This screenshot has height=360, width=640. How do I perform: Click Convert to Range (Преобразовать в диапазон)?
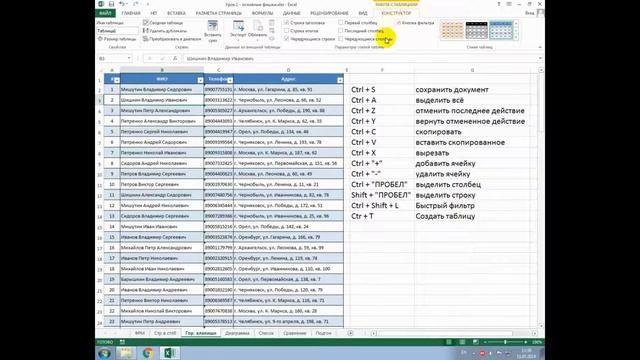tap(171, 39)
